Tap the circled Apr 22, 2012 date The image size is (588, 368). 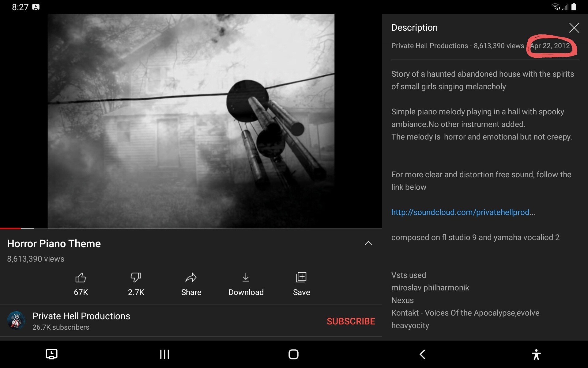[x=550, y=46]
